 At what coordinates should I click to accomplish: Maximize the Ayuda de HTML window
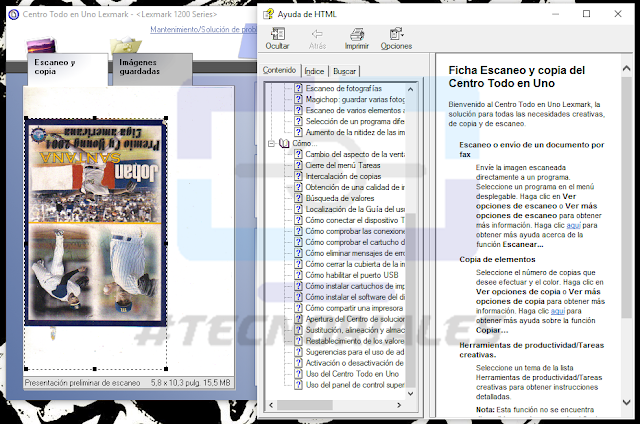pyautogui.click(x=587, y=14)
